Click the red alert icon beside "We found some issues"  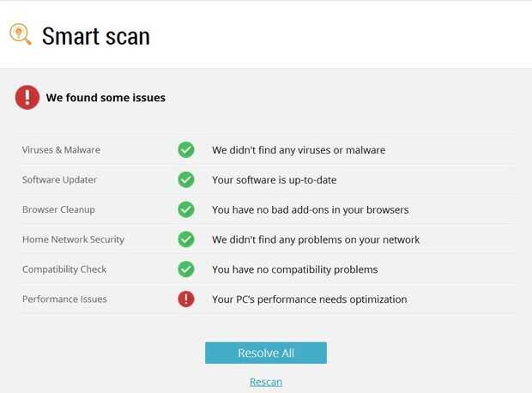[27, 97]
